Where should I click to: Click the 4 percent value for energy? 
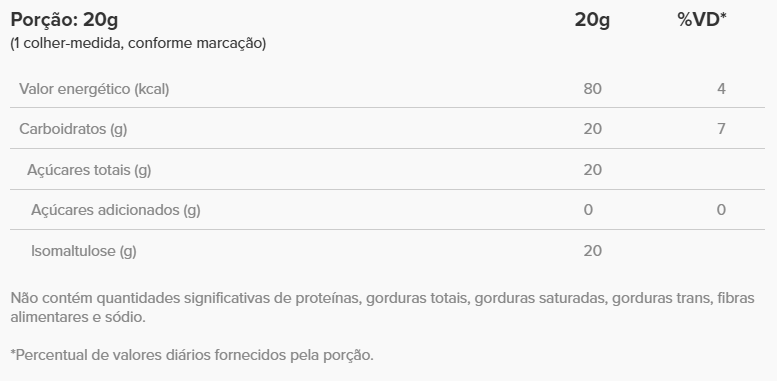pyautogui.click(x=721, y=89)
